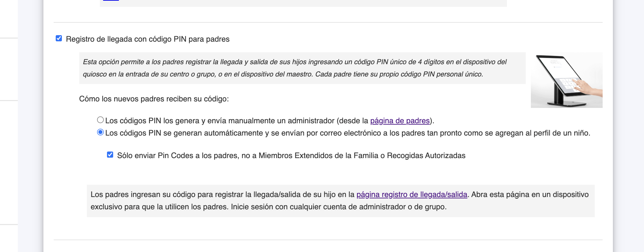
Task: Click the italic description starting 'Esta opción permite'
Action: [302, 68]
